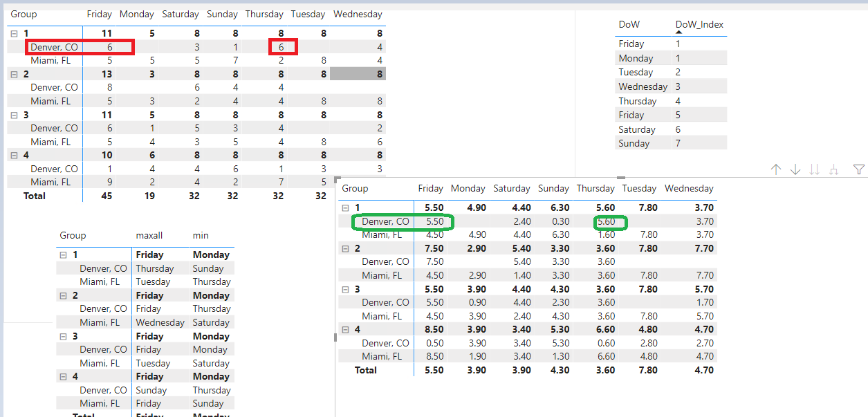This screenshot has height=417, width=868.
Task: Select Denver, CO under group 3, decimal matrix
Action: click(386, 303)
